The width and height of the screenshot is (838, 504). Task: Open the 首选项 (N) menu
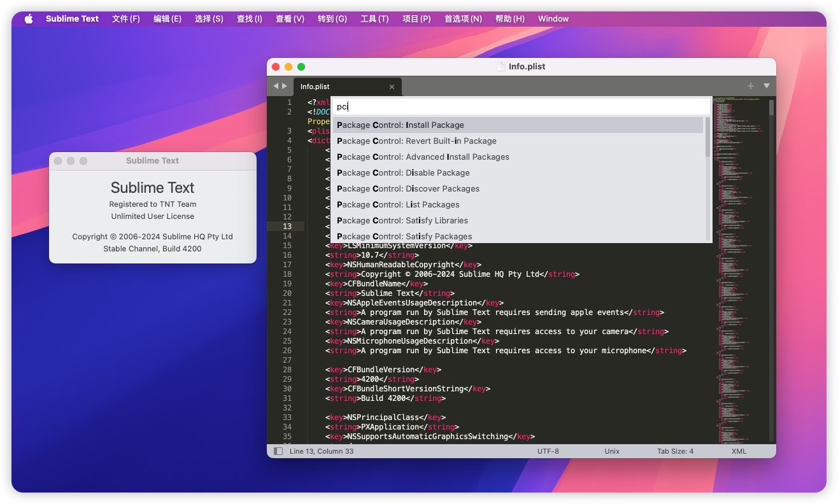coord(463,18)
